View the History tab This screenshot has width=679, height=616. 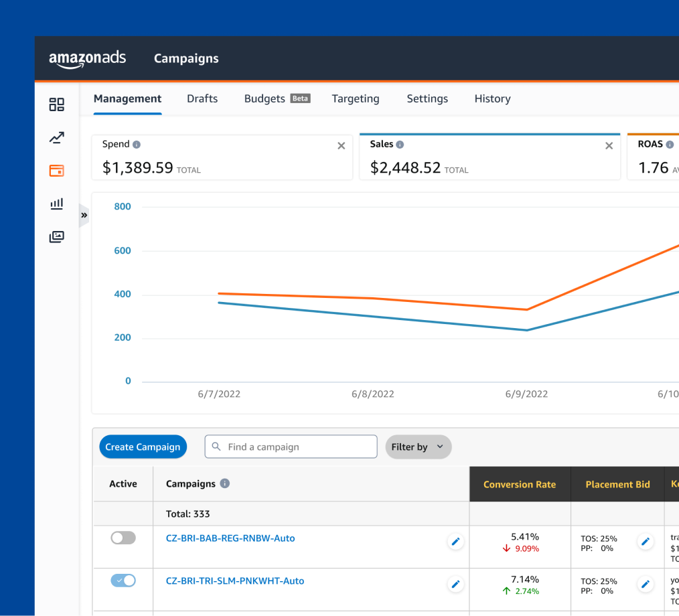(492, 98)
